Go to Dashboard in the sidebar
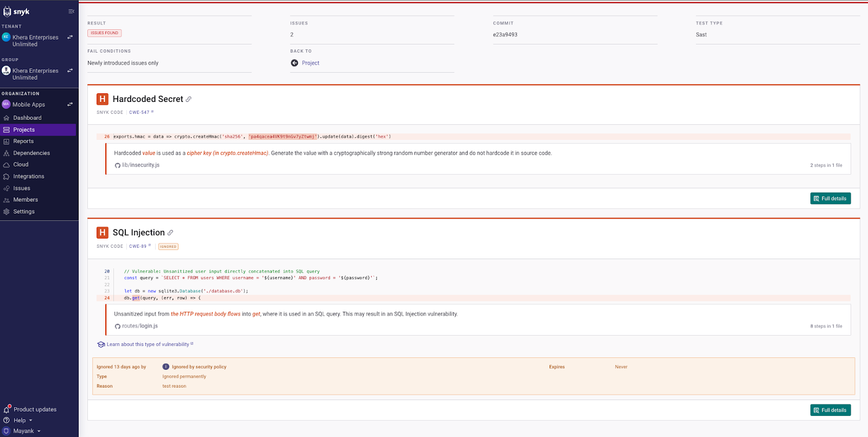This screenshot has width=868, height=437. tap(27, 118)
